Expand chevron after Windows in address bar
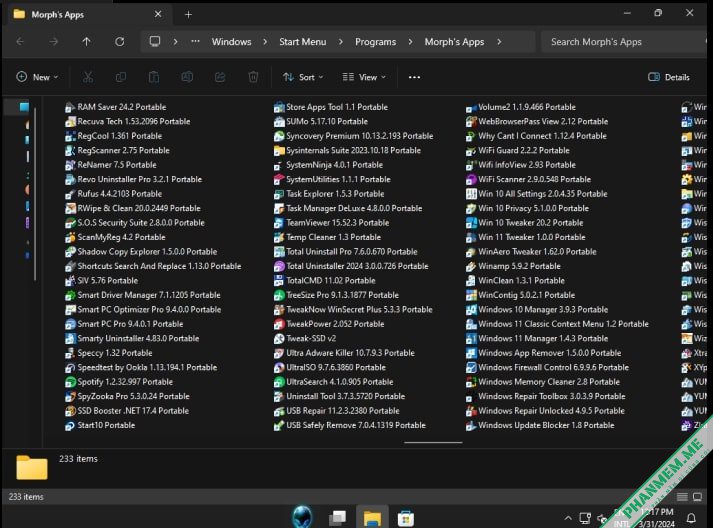Viewport: 713px width, 528px height. pos(265,42)
